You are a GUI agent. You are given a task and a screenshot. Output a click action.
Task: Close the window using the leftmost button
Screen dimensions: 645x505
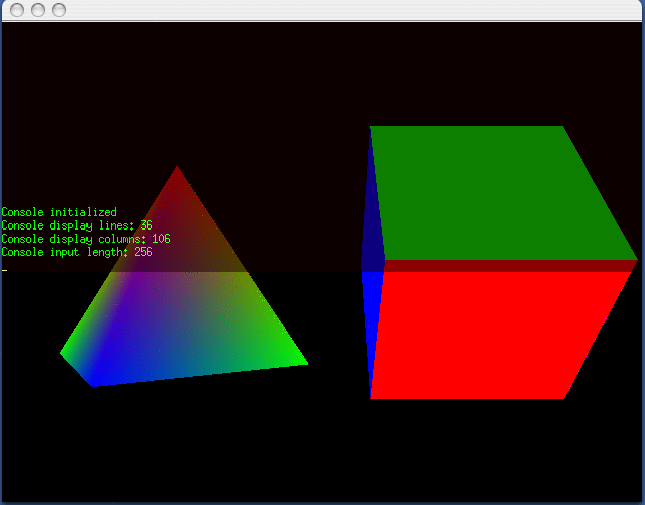point(18,10)
